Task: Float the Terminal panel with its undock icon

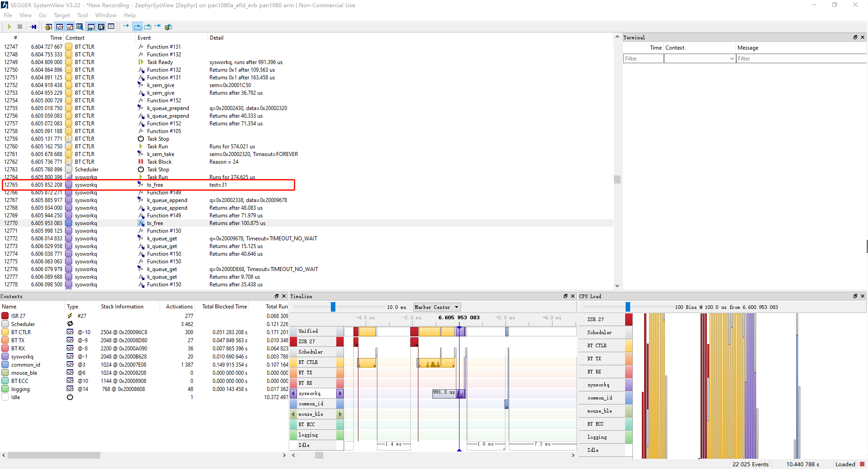Action: [855, 37]
